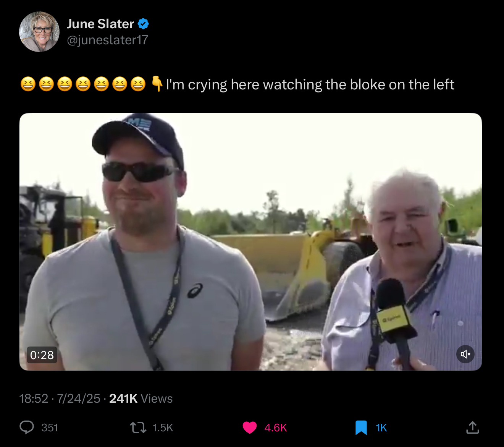Open the @juneslater17 handle link
504x447 pixels.
107,40
